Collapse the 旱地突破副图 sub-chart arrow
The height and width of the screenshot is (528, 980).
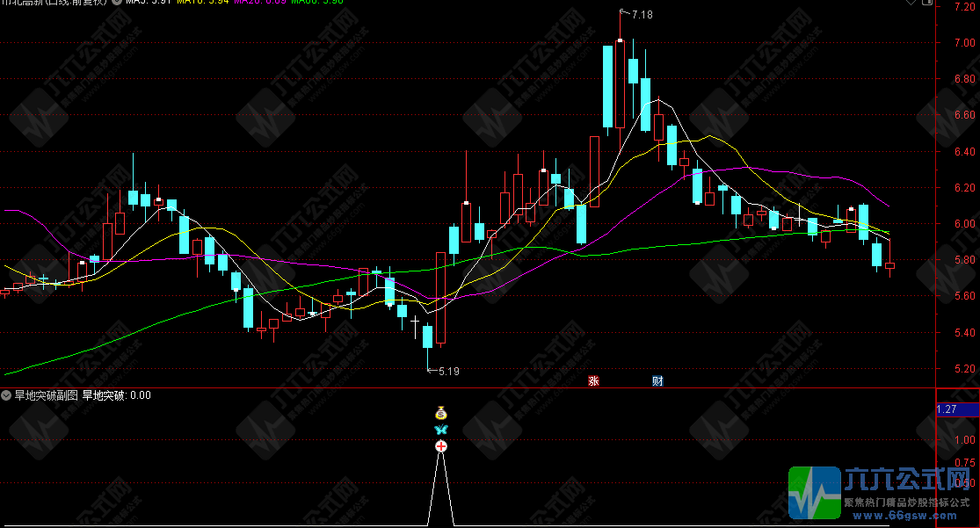pyautogui.click(x=7, y=396)
